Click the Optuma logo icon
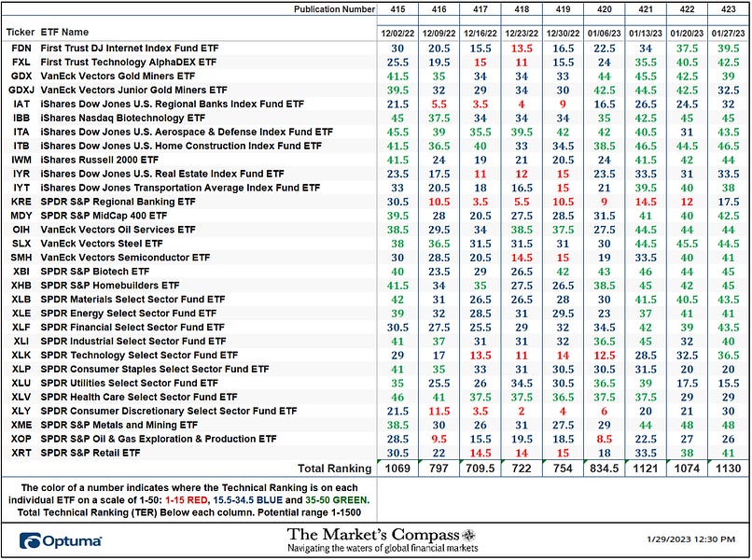This screenshot has width=752, height=560. pyautogui.click(x=30, y=540)
